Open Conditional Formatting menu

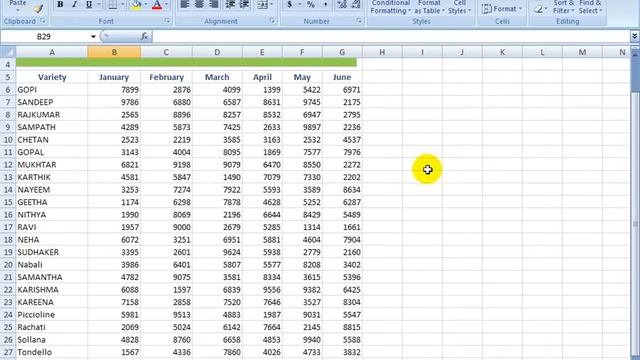coord(391,7)
